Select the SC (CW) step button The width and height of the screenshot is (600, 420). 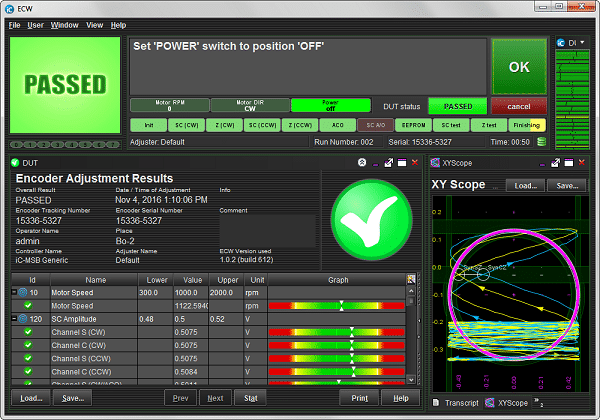pos(186,125)
